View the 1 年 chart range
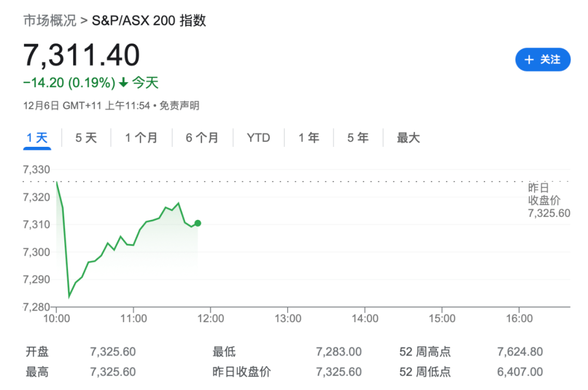Screen dimensions: 588x390 (x=309, y=138)
